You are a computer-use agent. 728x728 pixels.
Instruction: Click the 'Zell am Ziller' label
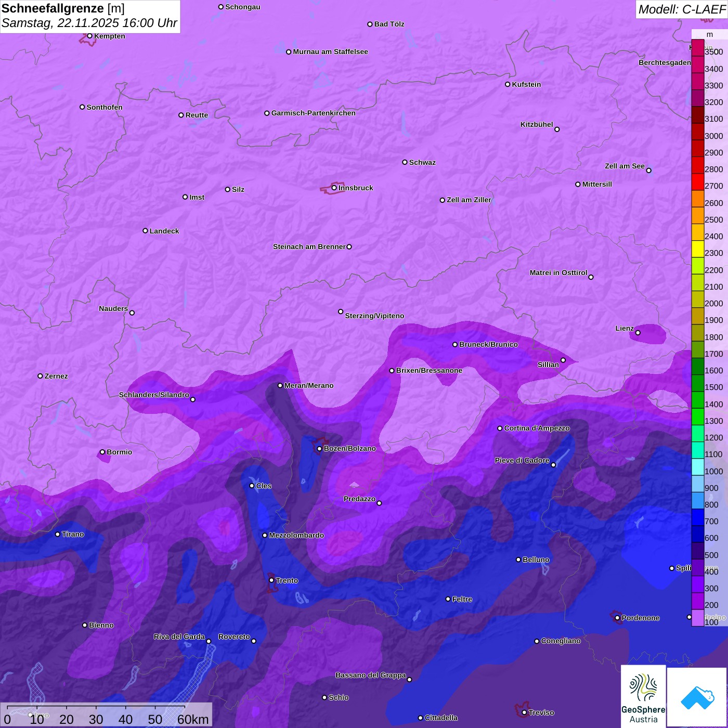click(x=469, y=200)
